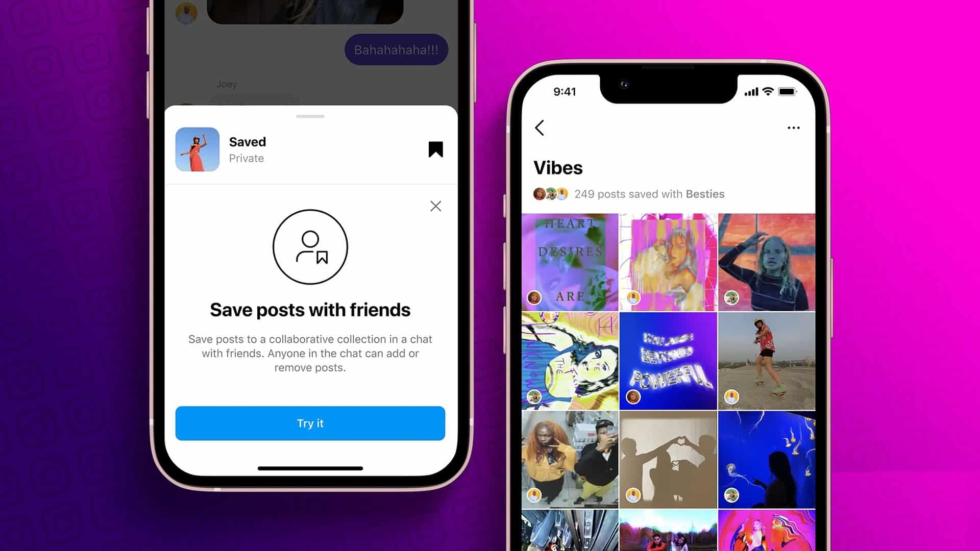The width and height of the screenshot is (980, 551).
Task: Click the battery status icon
Action: [x=787, y=91]
